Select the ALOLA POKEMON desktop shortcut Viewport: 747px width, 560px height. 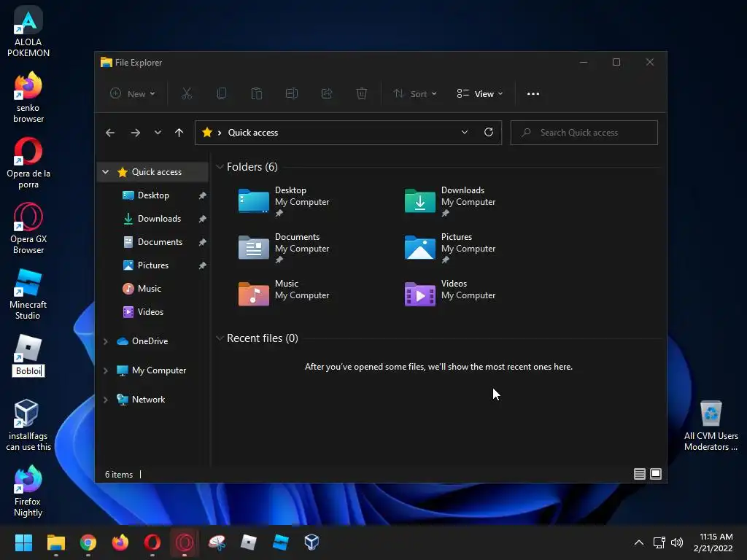pos(28,31)
